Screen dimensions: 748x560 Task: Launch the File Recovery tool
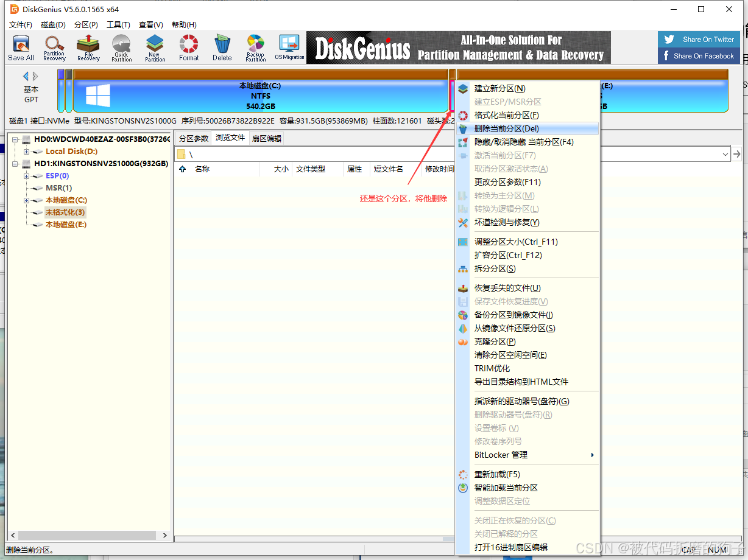pos(88,48)
